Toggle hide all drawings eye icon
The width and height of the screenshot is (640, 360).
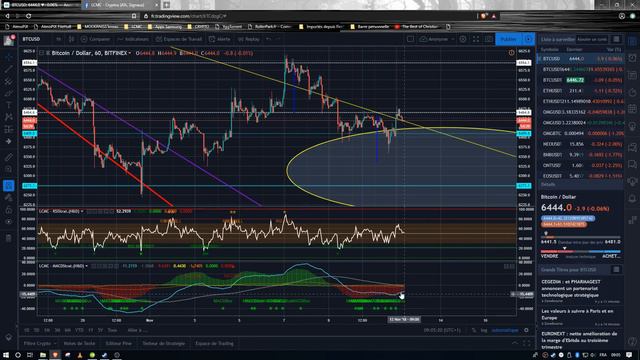pyautogui.click(x=9, y=222)
